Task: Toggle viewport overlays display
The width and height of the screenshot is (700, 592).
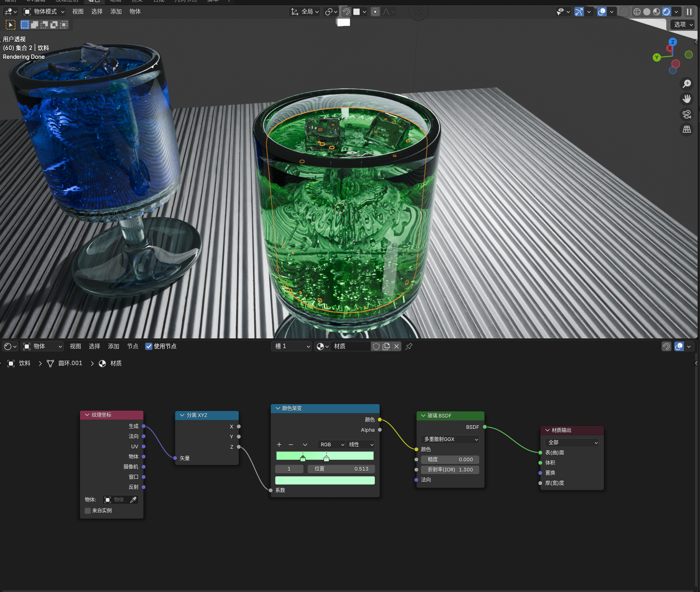Action: pos(602,12)
